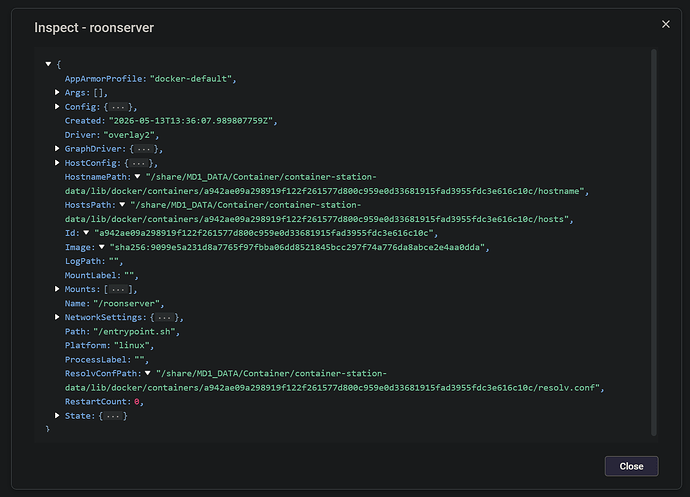Image resolution: width=690 pixels, height=497 pixels.
Task: Click the AppArmorProfile key
Action: coord(106,79)
